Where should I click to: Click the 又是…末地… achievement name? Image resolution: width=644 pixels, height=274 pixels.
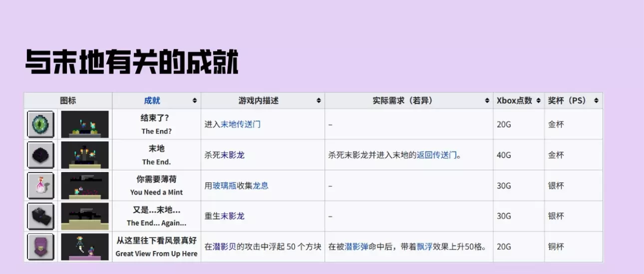(x=156, y=209)
